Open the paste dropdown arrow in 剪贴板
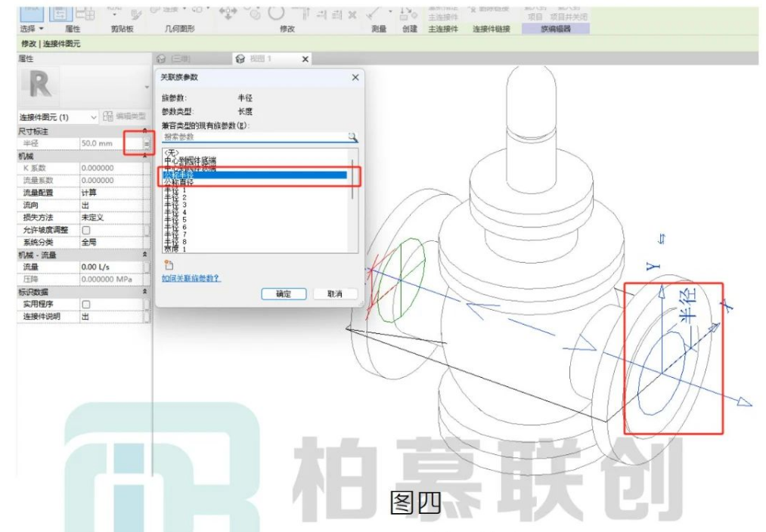Screen dimensions: 766x532 click(114, 14)
